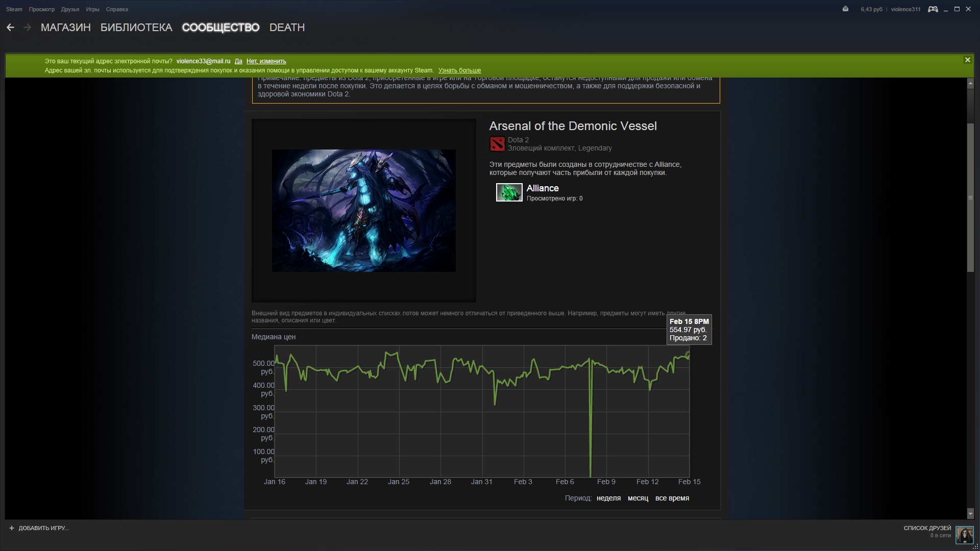Click the Медиана цен chart heading

[x=274, y=337]
